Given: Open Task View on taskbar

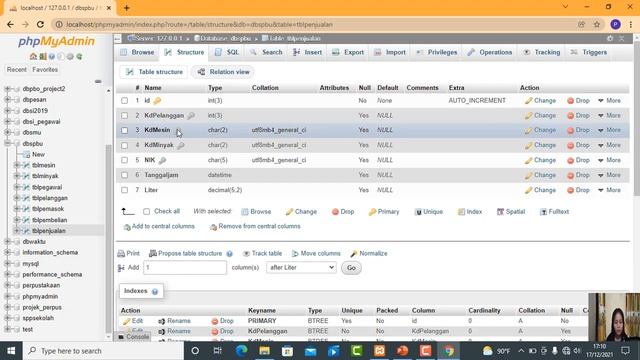Looking at the screenshot, I should click(218, 351).
